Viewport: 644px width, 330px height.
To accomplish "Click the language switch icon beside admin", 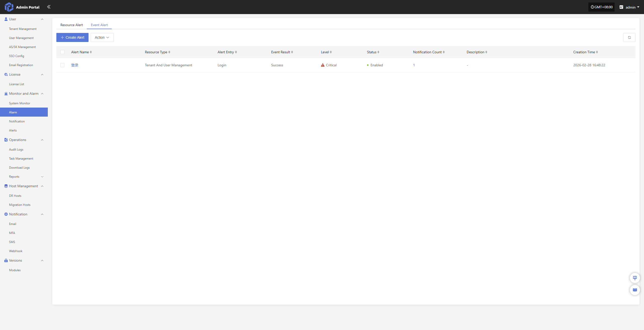I will click(621, 7).
